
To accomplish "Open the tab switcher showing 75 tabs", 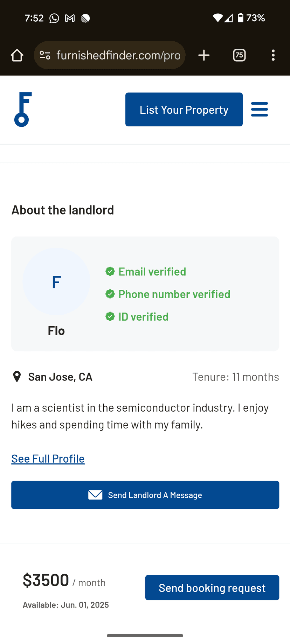I will click(x=239, y=55).
